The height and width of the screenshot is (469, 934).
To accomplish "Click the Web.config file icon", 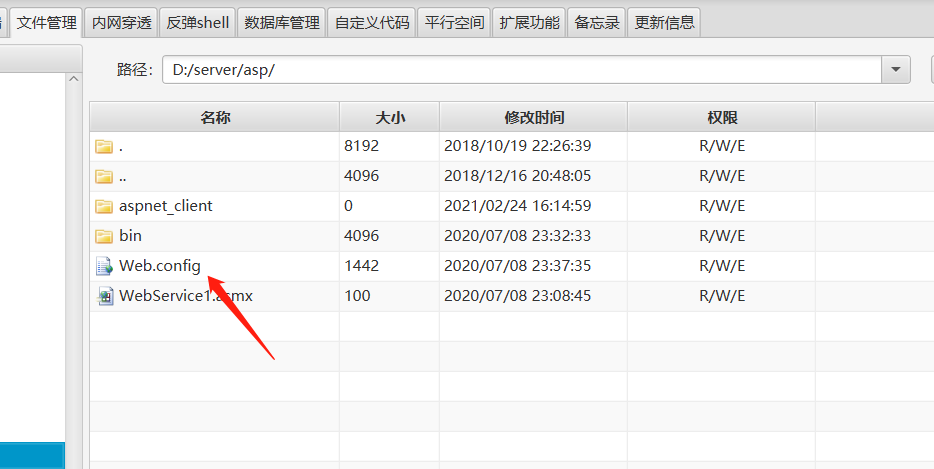I will [x=104, y=266].
